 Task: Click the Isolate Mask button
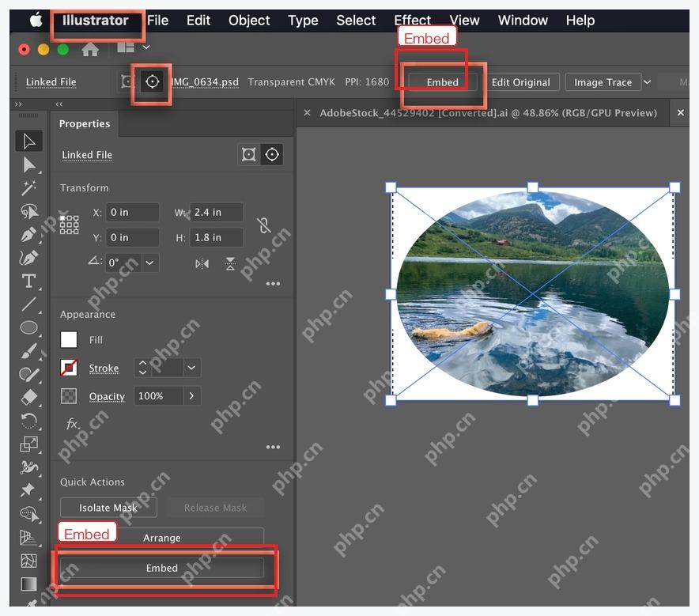(x=108, y=508)
